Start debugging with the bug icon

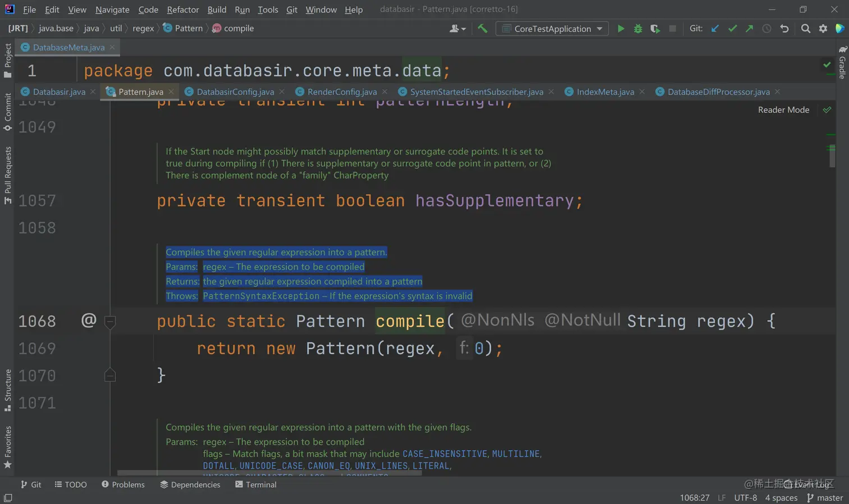[638, 29]
